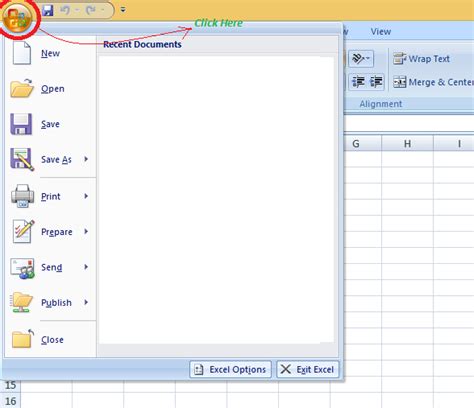Click the open folder icon for Open
This screenshot has width=474, height=408.
pos(22,88)
